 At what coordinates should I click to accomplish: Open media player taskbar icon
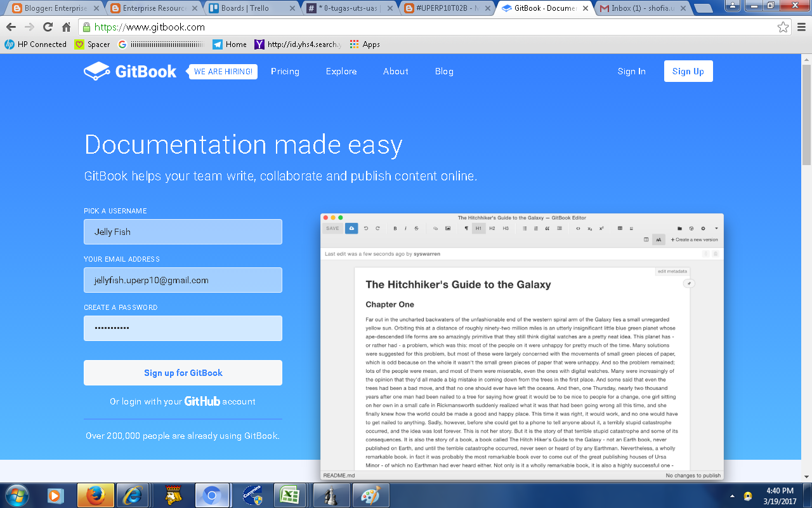tap(56, 495)
